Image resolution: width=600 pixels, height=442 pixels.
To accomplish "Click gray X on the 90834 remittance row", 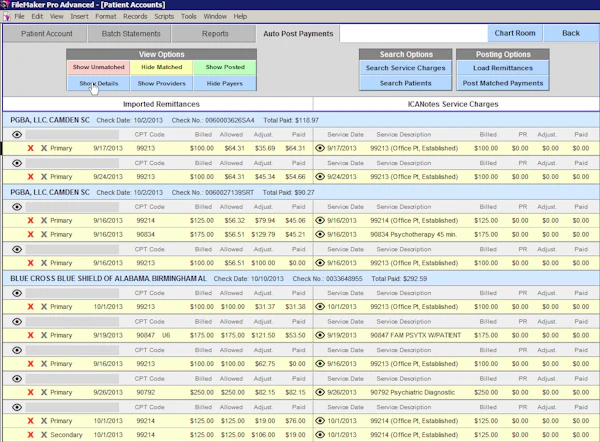I will [x=44, y=234].
